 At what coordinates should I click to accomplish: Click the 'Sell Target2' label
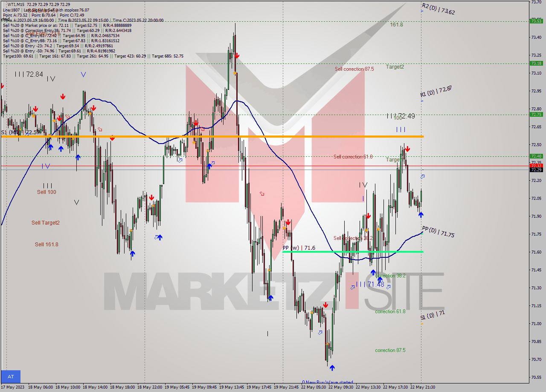coord(46,223)
